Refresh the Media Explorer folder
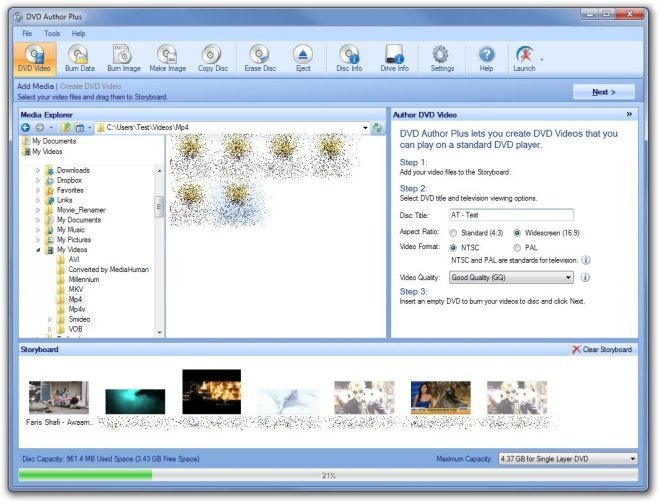This screenshot has width=660, height=503. tap(377, 128)
